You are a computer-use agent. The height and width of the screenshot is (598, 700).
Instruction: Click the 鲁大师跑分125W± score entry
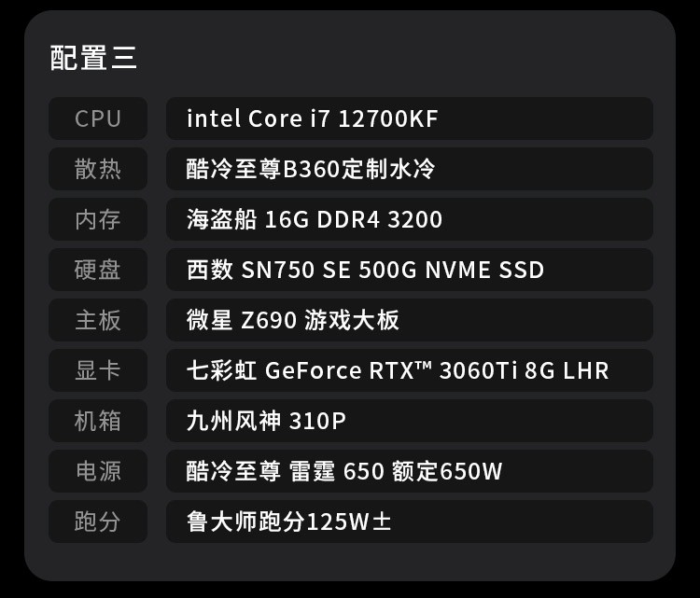click(288, 522)
